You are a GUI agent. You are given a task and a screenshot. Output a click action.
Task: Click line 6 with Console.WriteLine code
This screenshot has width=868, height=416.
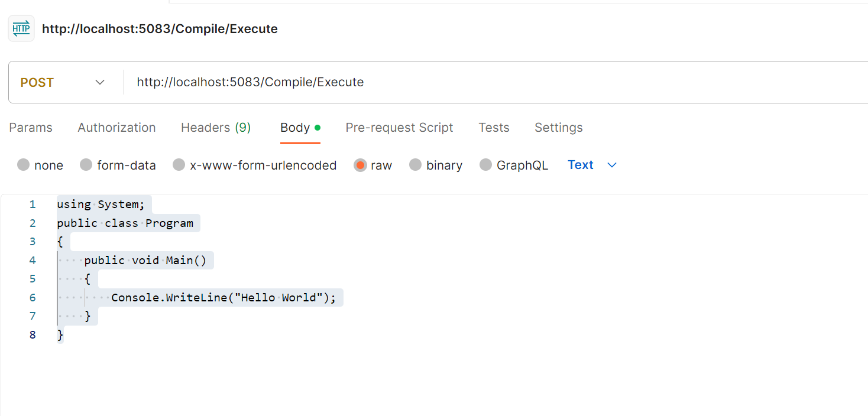coord(223,297)
